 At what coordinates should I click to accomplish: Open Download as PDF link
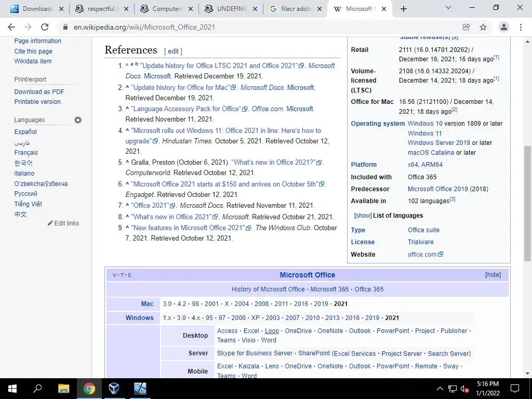coord(39,91)
